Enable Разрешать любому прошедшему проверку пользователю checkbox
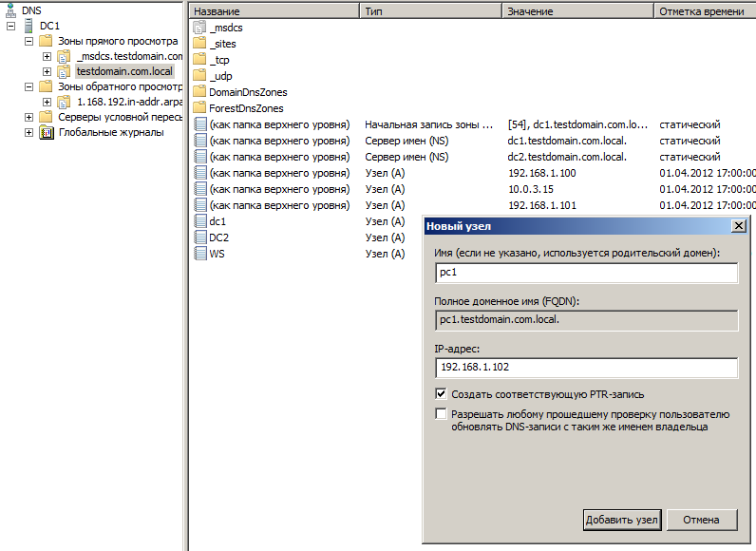Viewport: 756px width, 551px height. [x=441, y=414]
